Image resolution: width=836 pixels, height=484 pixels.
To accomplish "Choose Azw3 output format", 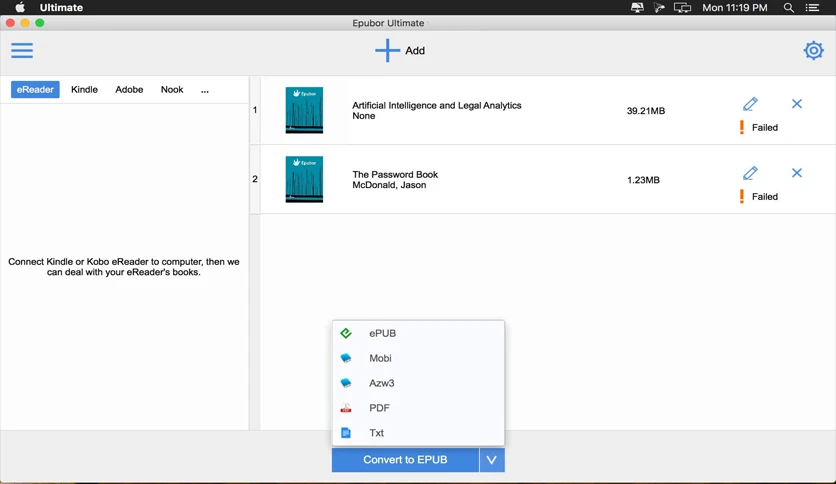I will pos(418,383).
